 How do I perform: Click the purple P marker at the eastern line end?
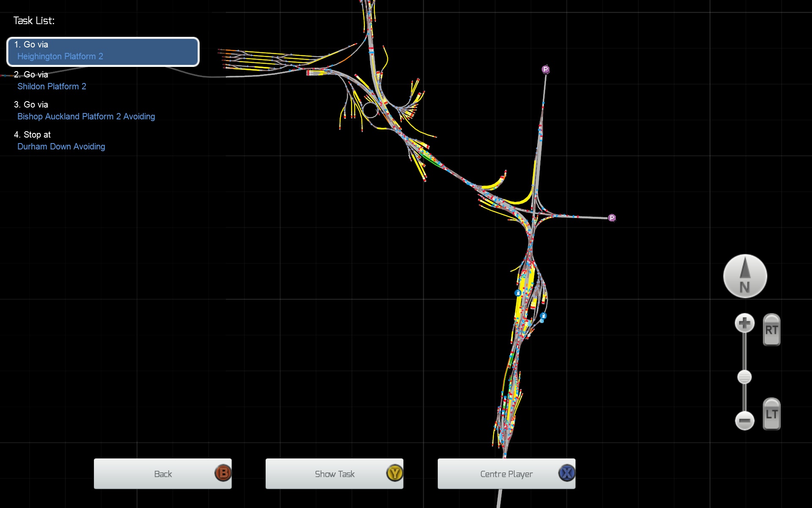(x=612, y=218)
